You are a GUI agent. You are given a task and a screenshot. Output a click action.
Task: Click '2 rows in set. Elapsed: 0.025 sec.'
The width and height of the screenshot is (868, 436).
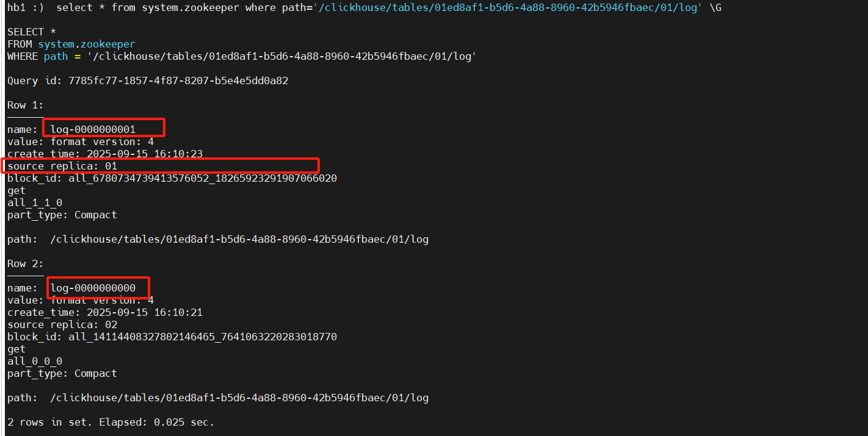click(x=111, y=423)
